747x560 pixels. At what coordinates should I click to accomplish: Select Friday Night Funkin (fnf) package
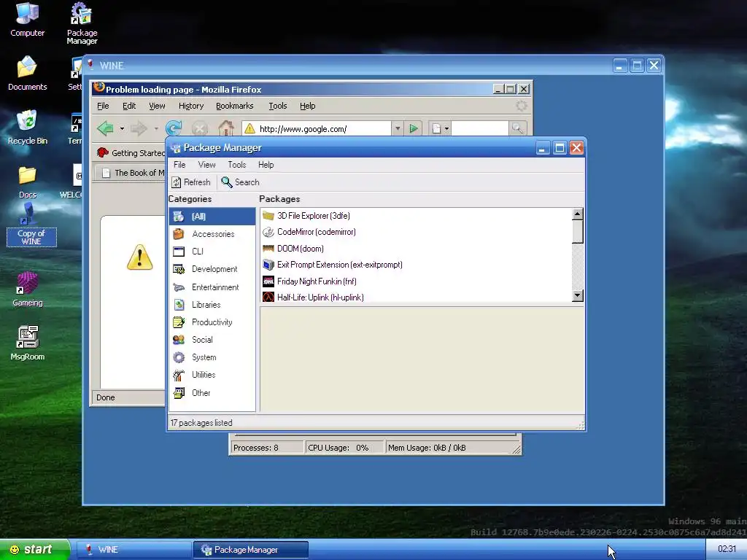coord(416,281)
